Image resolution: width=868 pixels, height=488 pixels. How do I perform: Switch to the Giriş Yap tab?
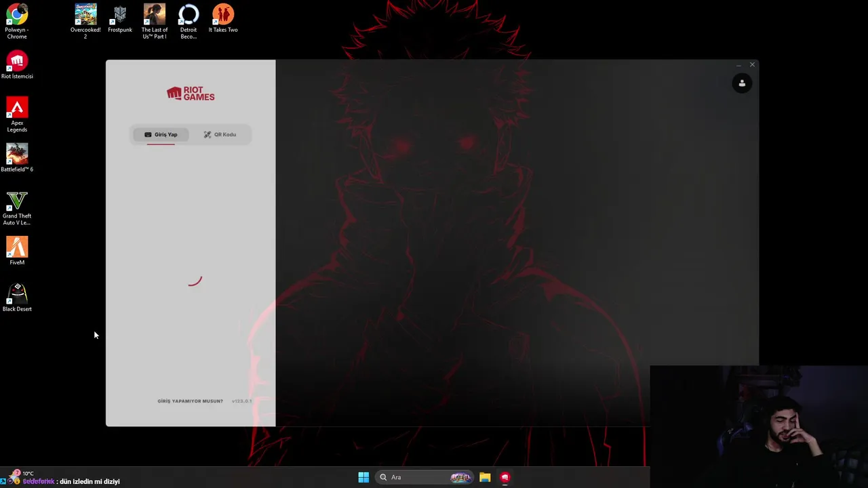coord(161,134)
